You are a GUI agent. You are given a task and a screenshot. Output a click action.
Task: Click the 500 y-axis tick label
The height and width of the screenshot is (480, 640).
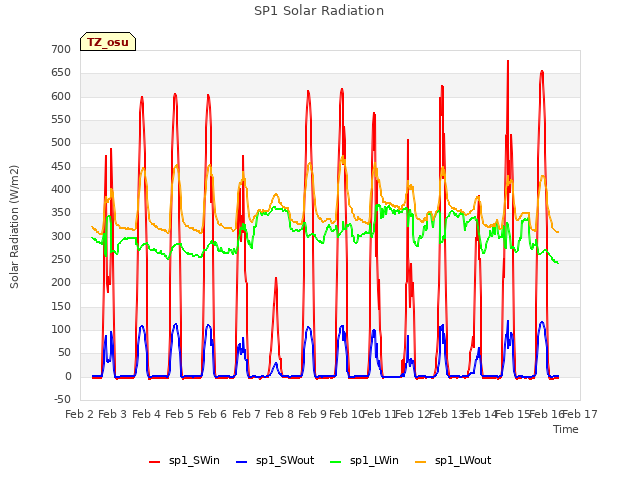[61, 143]
